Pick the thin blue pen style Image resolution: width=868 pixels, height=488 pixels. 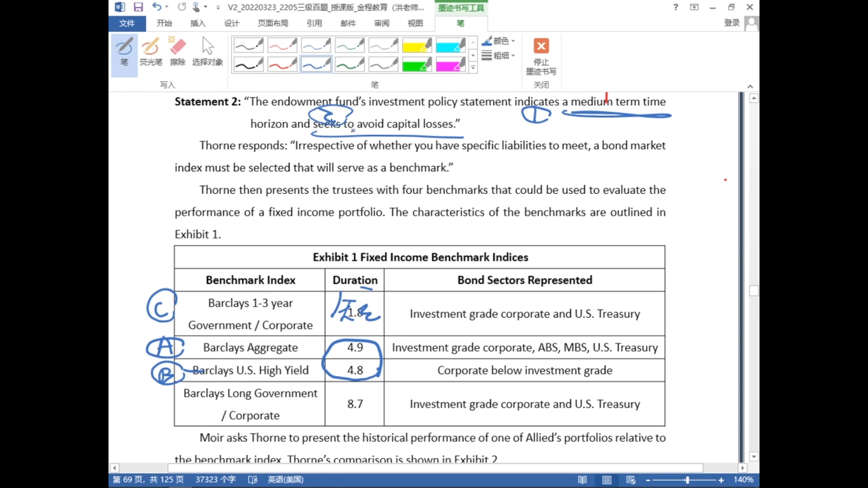click(316, 45)
